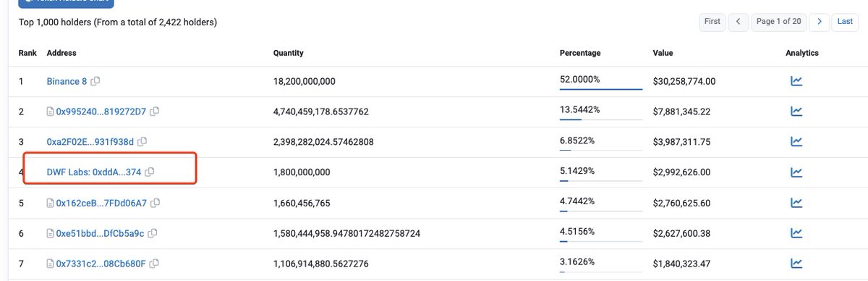Click the Address column header
The image size is (868, 281).
[61, 53]
